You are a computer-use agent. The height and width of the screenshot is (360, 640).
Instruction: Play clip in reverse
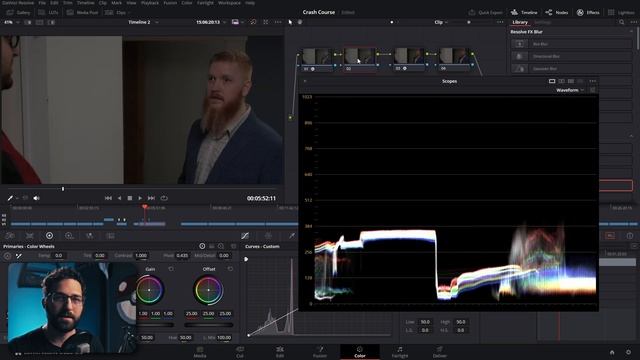(119, 198)
